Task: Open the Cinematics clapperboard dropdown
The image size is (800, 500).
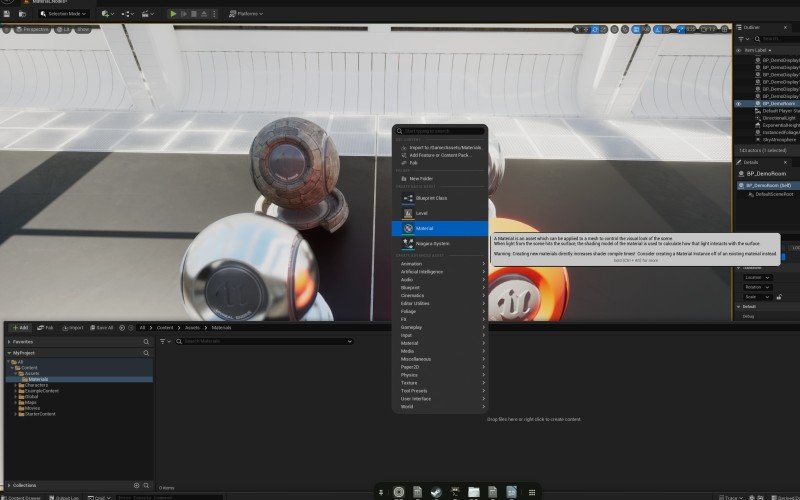Action: 147,14
